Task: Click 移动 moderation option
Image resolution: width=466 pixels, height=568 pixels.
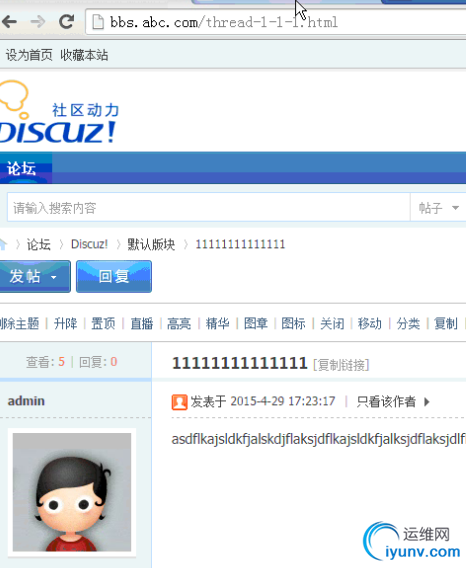Action: click(x=370, y=323)
